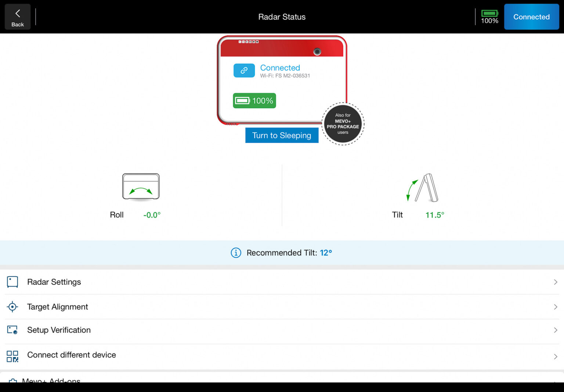Viewport: 564px width, 392px height.
Task: Click the header battery status icon
Action: [x=489, y=17]
